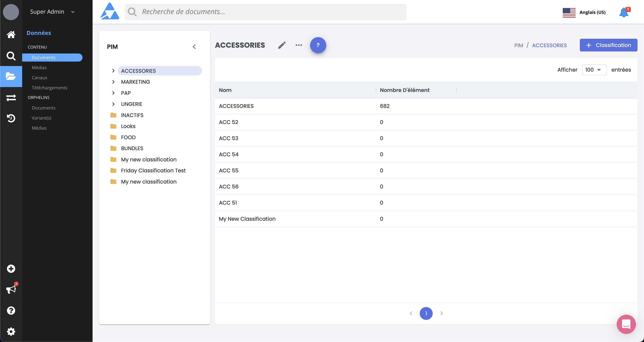This screenshot has height=342, width=644.
Task: Expand the MARKETING tree node
Action: [113, 82]
